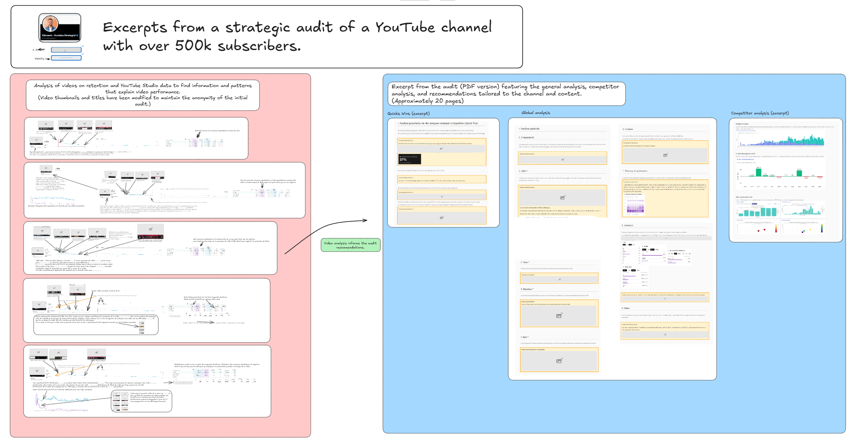Click the purple retention curve in the bottom analysis card
The width and height of the screenshot is (868, 446).
[62, 401]
